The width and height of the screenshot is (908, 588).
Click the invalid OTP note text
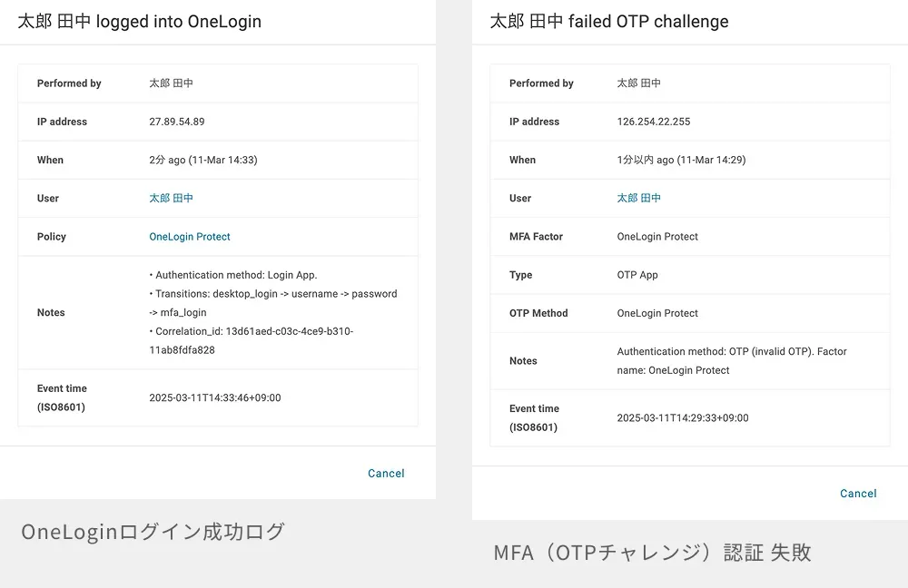coord(731,352)
